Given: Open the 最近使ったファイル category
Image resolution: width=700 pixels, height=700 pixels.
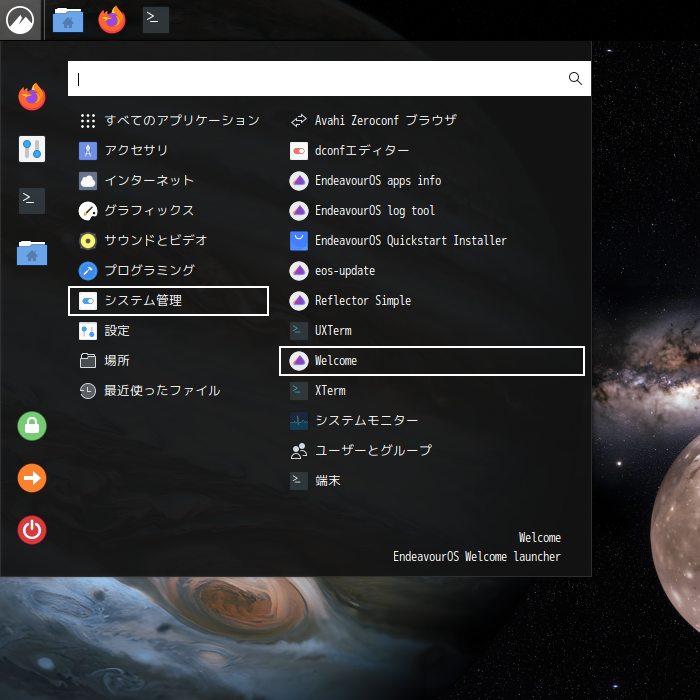Looking at the screenshot, I should pos(168,391).
